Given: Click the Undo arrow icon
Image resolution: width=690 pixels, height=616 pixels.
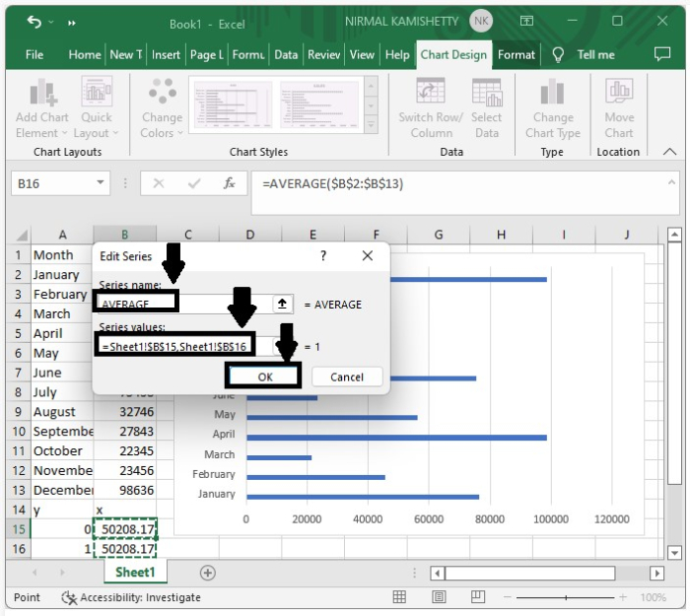Looking at the screenshot, I should pyautogui.click(x=34, y=22).
